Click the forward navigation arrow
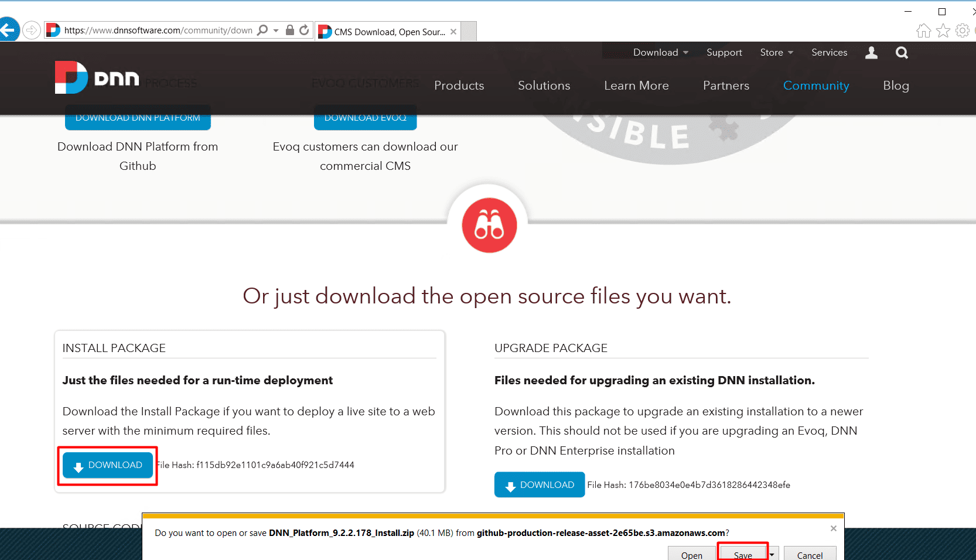 coord(31,30)
